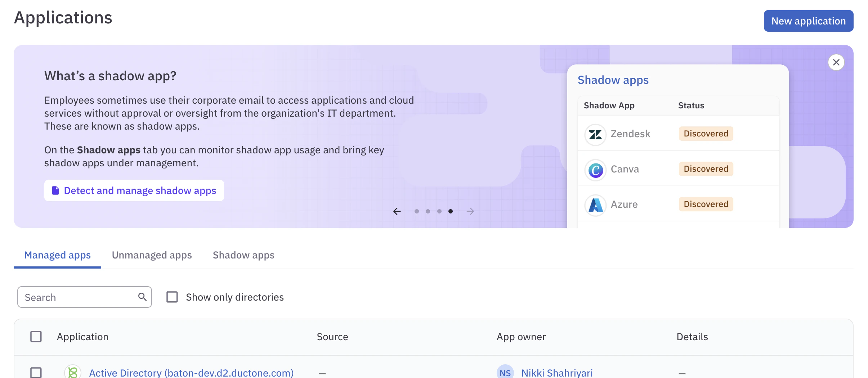The width and height of the screenshot is (868, 378).
Task: Jump to the first carousel slide dot
Action: tap(417, 211)
